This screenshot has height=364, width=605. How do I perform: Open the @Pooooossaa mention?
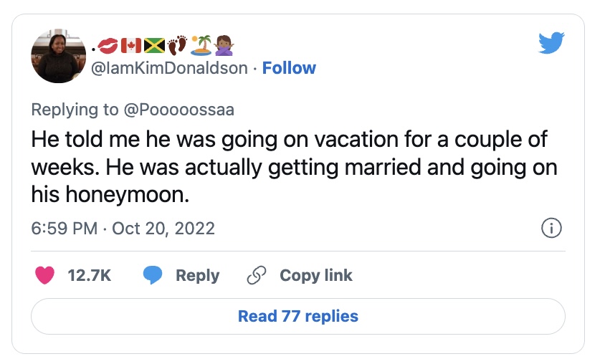click(x=179, y=110)
